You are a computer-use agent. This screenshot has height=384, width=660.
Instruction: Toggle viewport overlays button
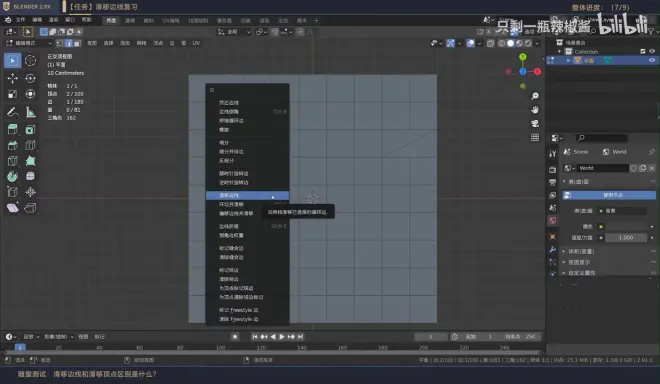[x=470, y=43]
